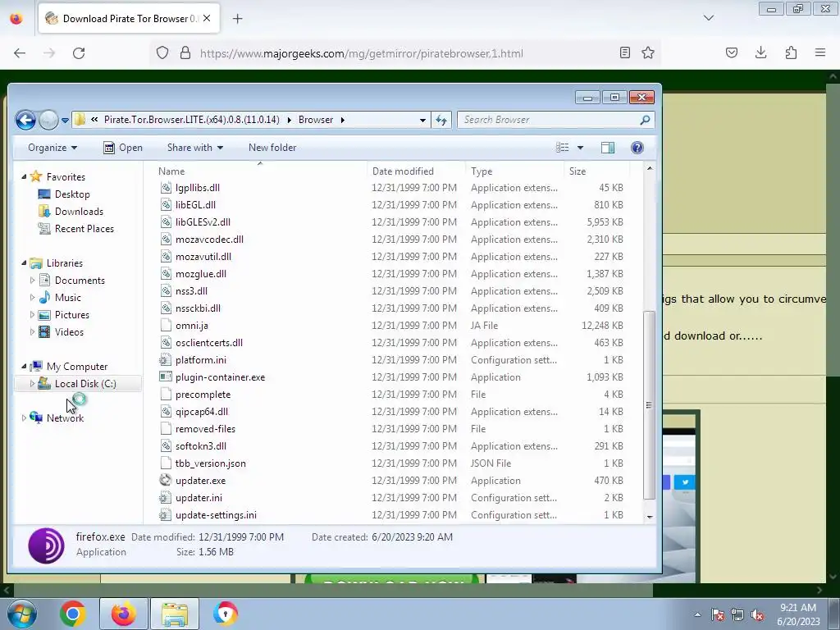The width and height of the screenshot is (840, 630).
Task: Open Explorer help icon
Action: tap(637, 148)
